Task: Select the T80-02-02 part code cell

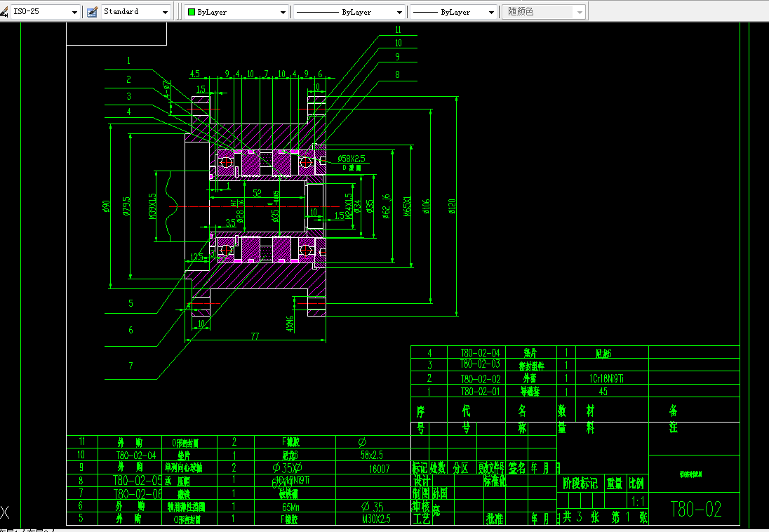Action: tap(480, 378)
